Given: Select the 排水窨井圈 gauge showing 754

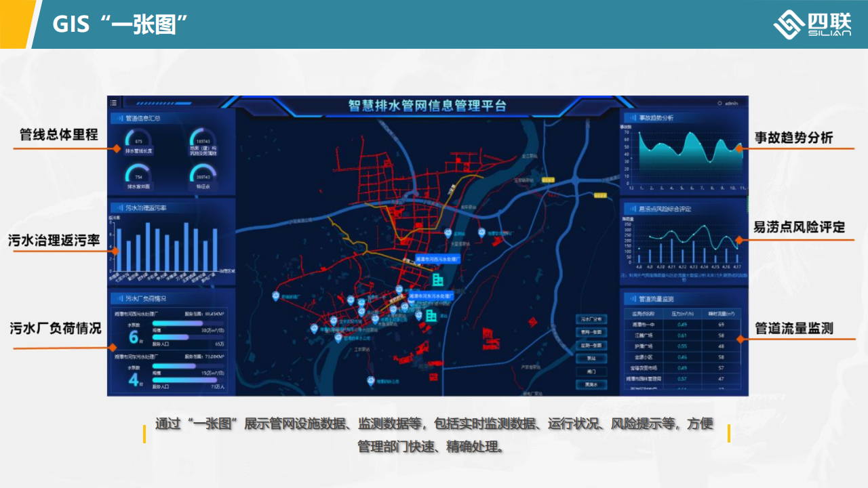Looking at the screenshot, I should click(138, 178).
